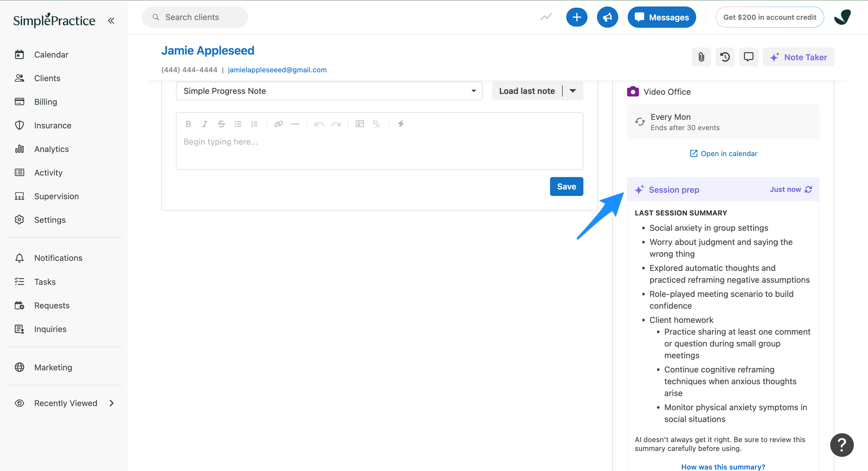The width and height of the screenshot is (868, 471).
Task: Expand the Load last note arrow menu
Action: click(x=572, y=91)
